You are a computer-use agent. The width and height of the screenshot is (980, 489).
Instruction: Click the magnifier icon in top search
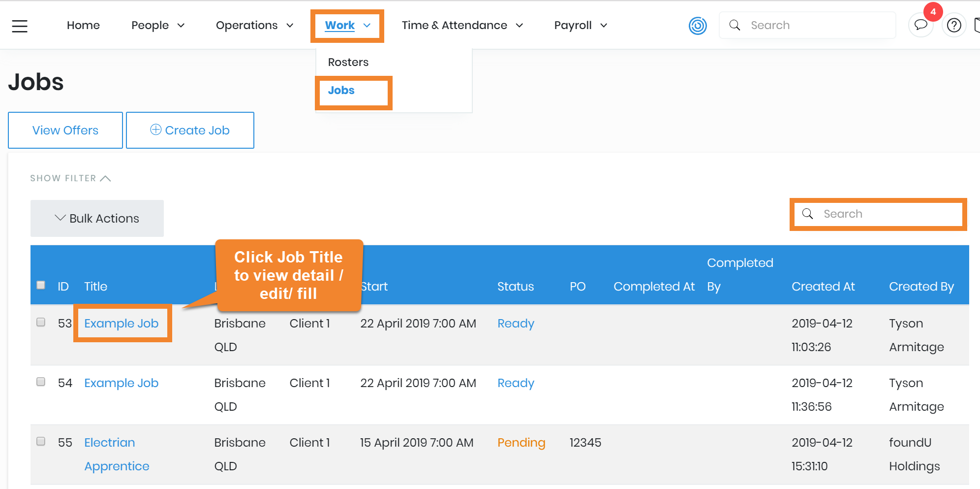point(735,25)
